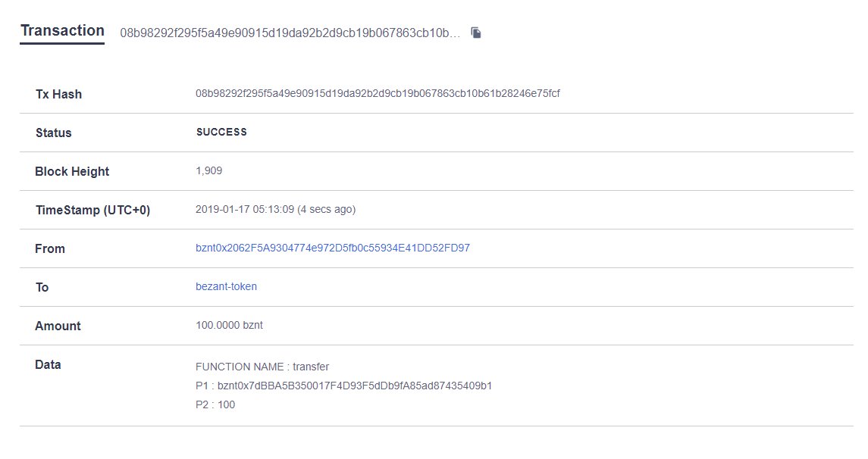Select the Transaction tab heading
868x459 pixels.
tap(63, 31)
